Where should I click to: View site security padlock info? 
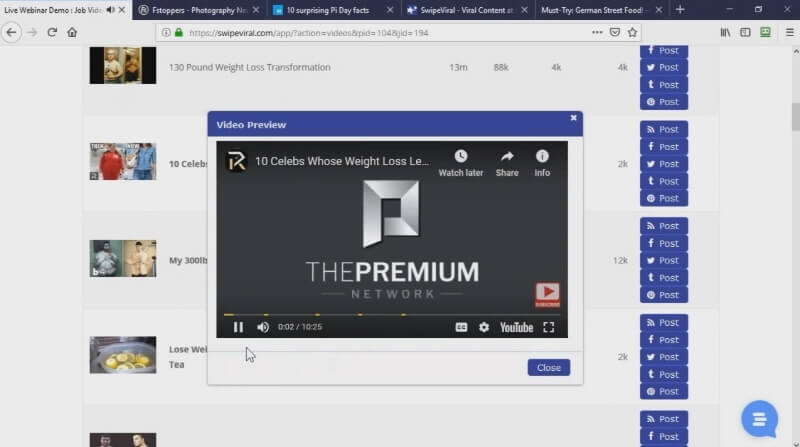coord(179,33)
